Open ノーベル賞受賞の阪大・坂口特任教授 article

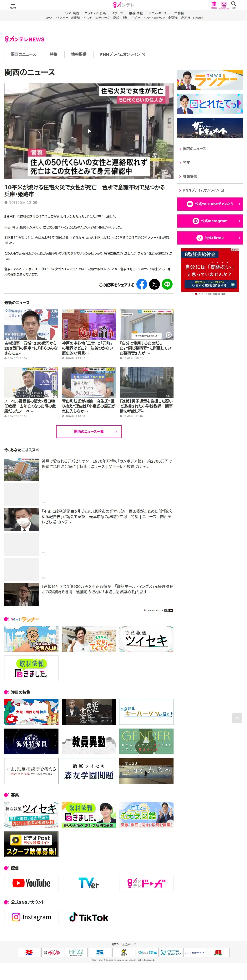[31, 393]
